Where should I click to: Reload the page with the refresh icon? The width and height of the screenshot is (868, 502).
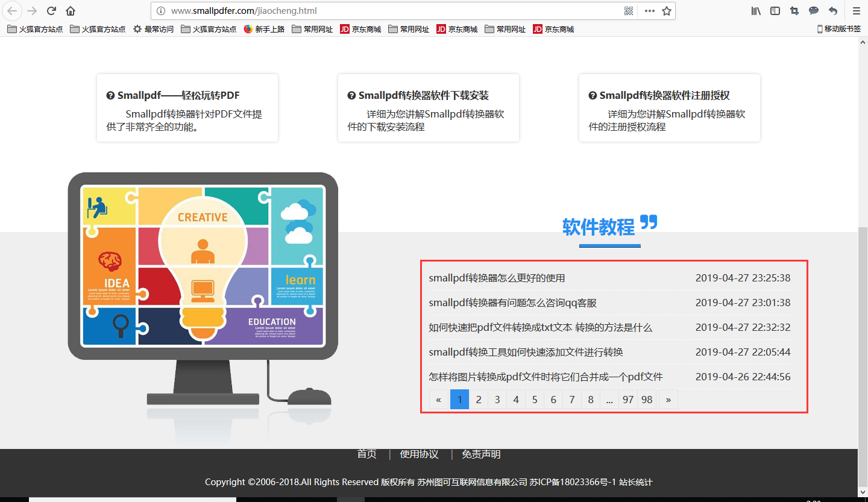[52, 11]
